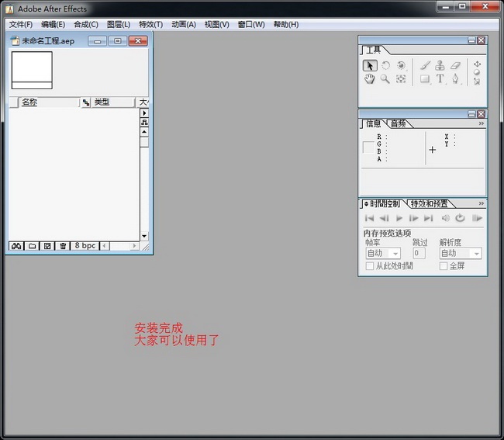The image size is (504, 440).
Task: Step back one frame
Action: [x=384, y=218]
